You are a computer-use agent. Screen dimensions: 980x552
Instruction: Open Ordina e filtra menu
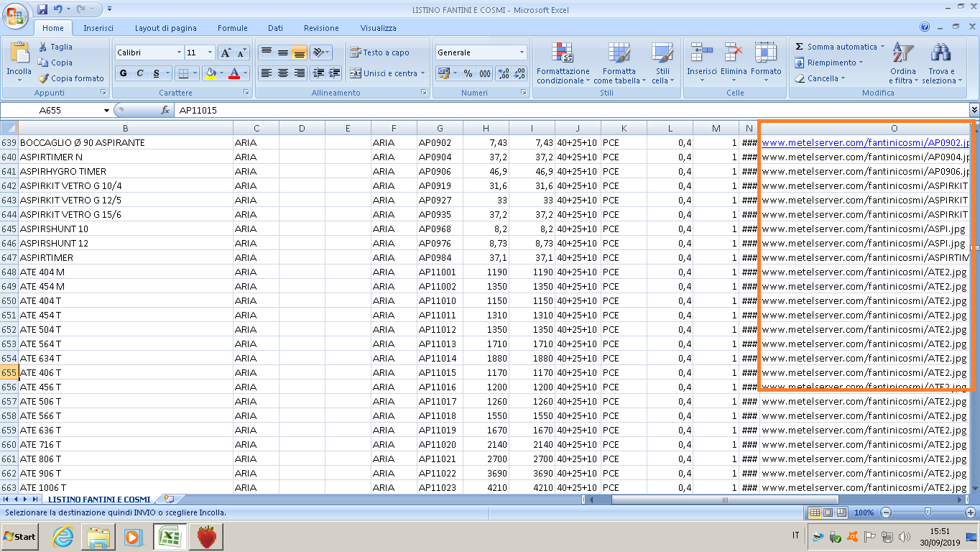click(x=902, y=63)
